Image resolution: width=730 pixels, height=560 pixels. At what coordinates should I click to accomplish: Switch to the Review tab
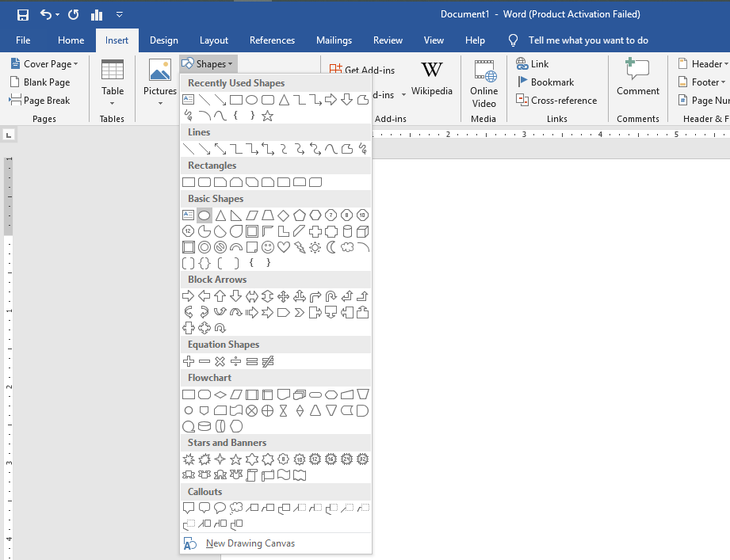click(388, 40)
